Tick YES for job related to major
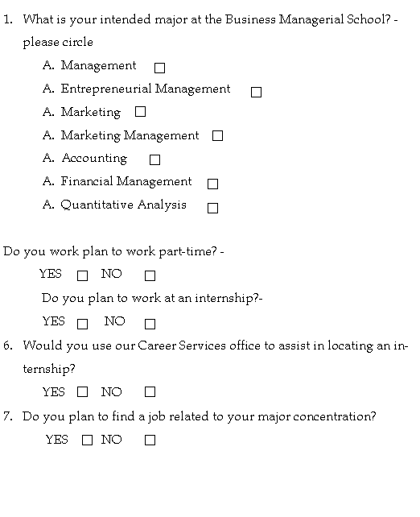Viewport: 420px width, 517px height. (x=87, y=440)
